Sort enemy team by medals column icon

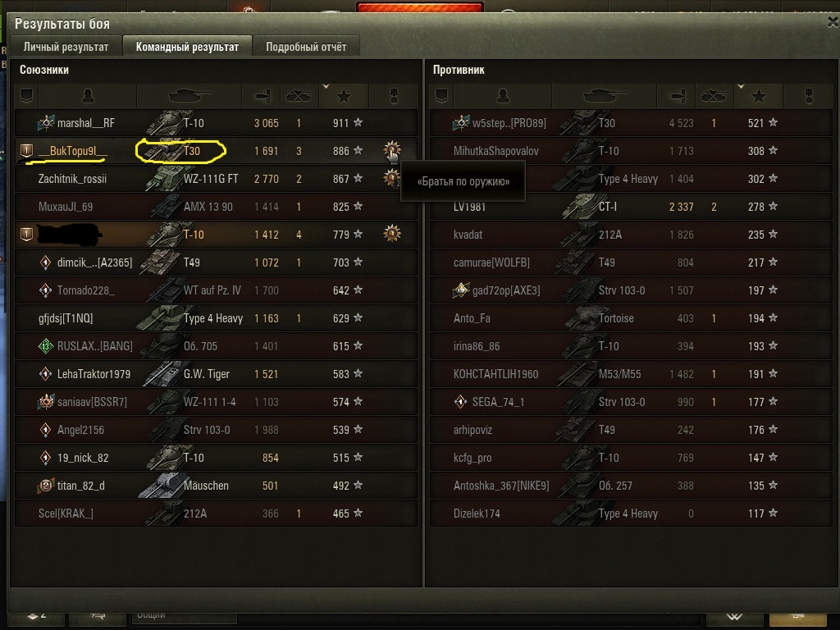pos(809,97)
